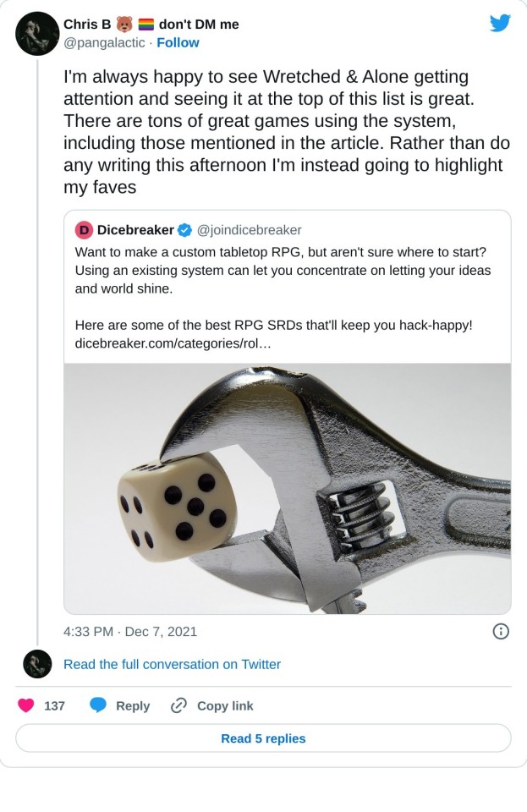Image resolution: width=527 pixels, height=812 pixels.
Task: Click the blue reply bubble icon
Action: [x=98, y=705]
